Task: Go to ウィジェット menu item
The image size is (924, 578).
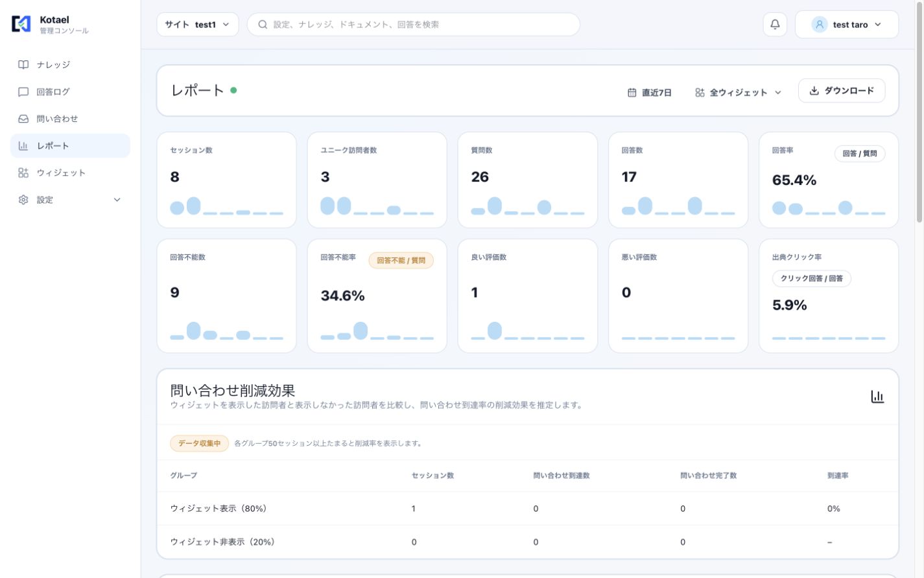Action: pyautogui.click(x=70, y=173)
